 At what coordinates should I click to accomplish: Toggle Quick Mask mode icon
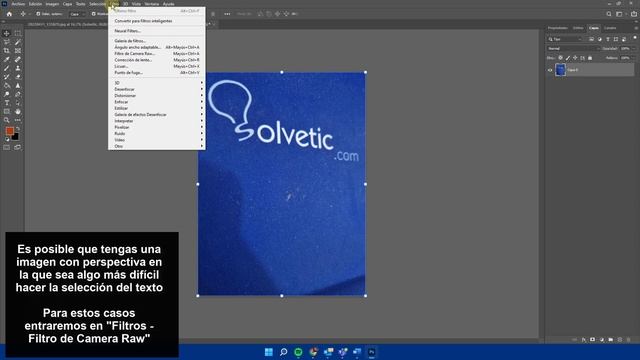(7, 147)
